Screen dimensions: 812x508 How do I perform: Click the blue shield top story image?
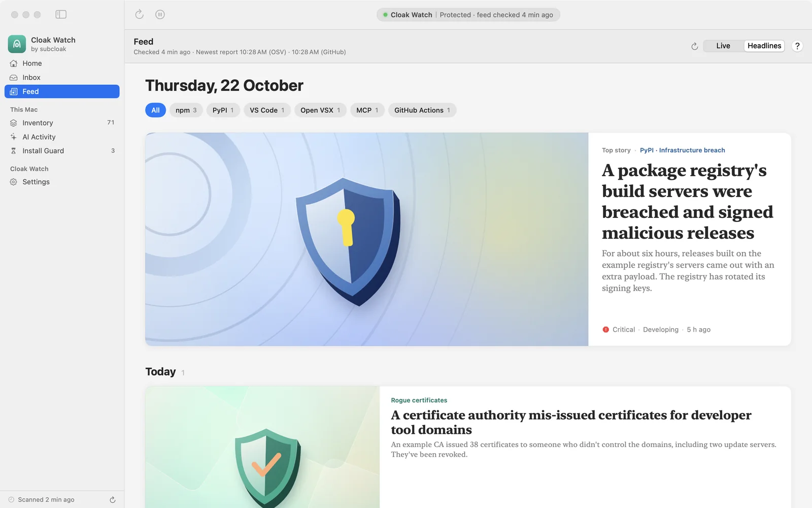(366, 239)
